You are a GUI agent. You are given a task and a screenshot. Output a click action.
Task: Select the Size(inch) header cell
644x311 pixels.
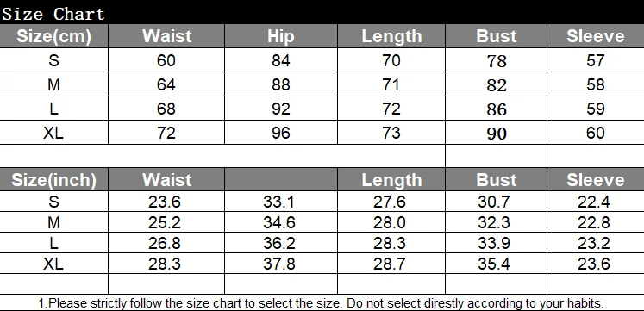coord(53,180)
